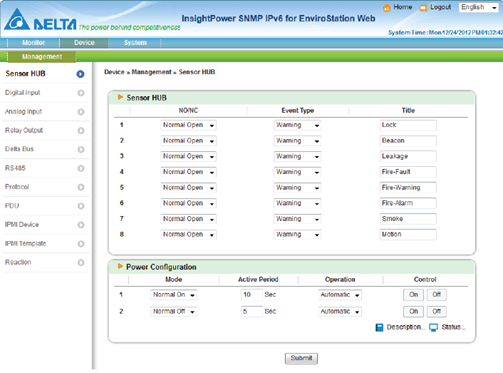503x373 pixels.
Task: Click the Smoke title input field
Action: (x=408, y=219)
